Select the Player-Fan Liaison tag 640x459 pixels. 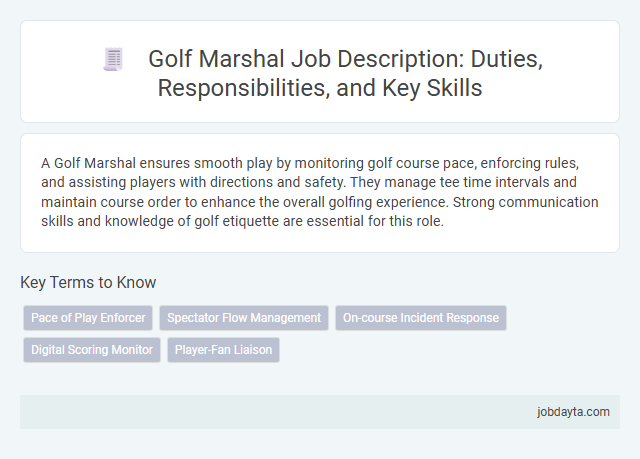click(x=223, y=350)
